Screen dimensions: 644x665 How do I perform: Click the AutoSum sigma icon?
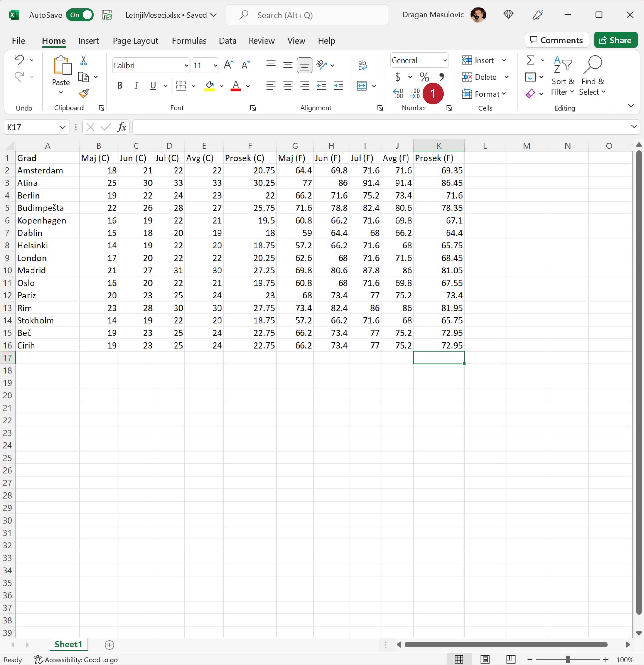(x=530, y=60)
